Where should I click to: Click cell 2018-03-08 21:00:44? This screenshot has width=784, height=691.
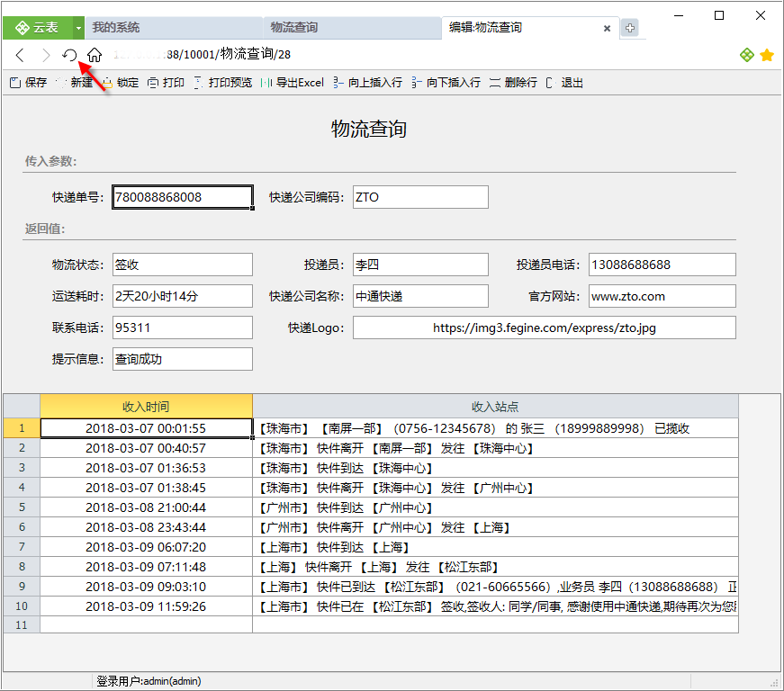[x=146, y=507]
